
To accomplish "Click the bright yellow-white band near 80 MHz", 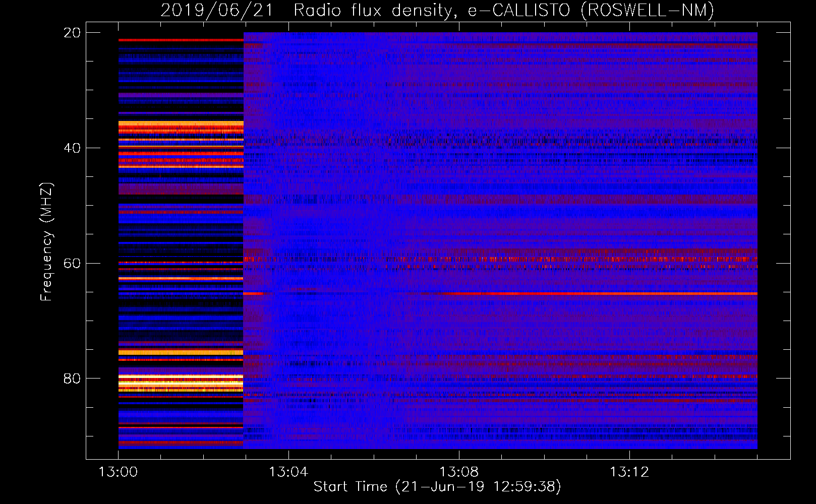I will (x=181, y=383).
